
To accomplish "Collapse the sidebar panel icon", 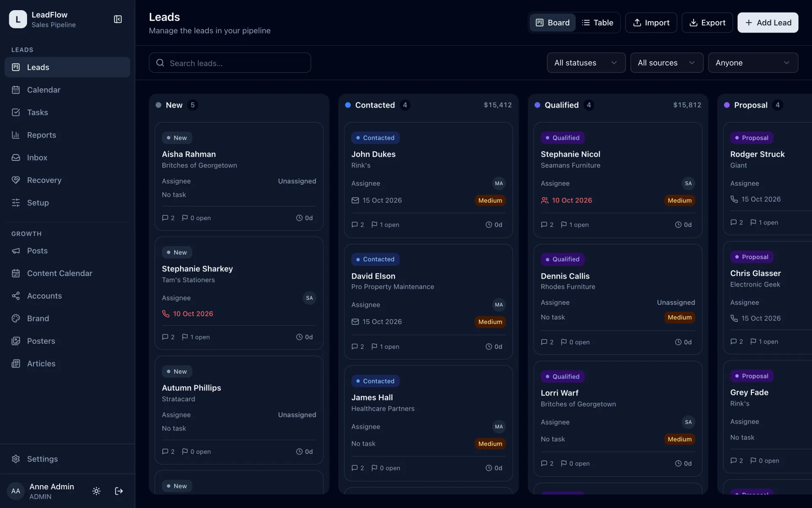I will (118, 19).
